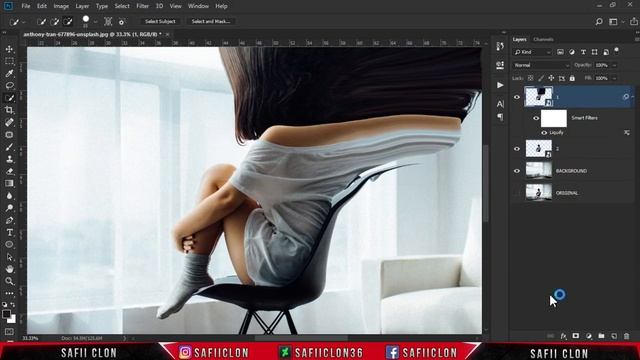Open the Kind filter dropdown
This screenshot has height=360, width=640.
[x=532, y=52]
